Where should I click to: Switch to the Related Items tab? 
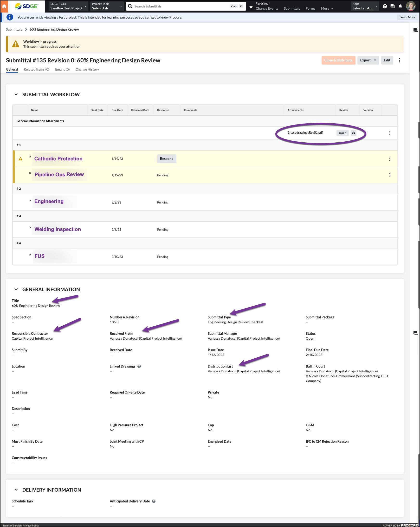36,69
